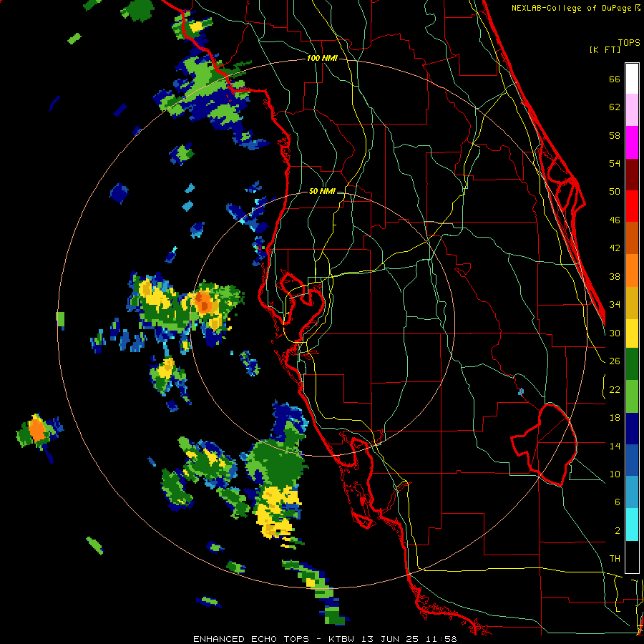Select the dark orange legend swatch
This screenshot has width=644, height=644.
[632, 238]
